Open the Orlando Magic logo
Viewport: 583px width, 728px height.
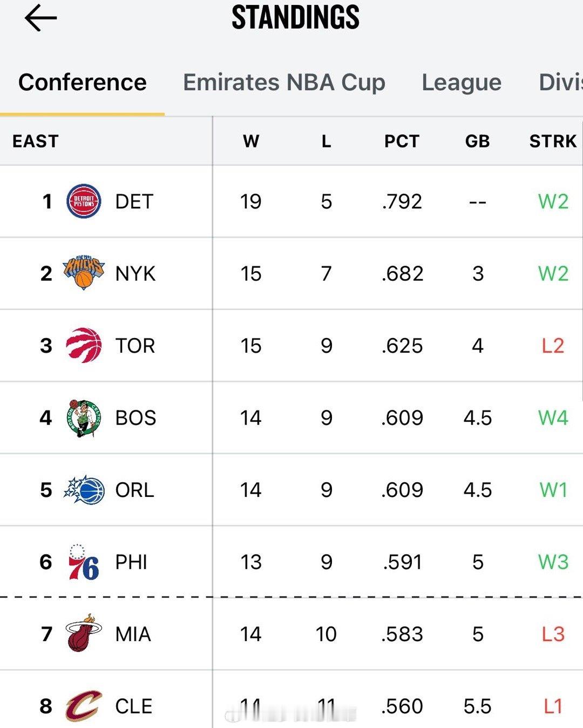tap(84, 490)
